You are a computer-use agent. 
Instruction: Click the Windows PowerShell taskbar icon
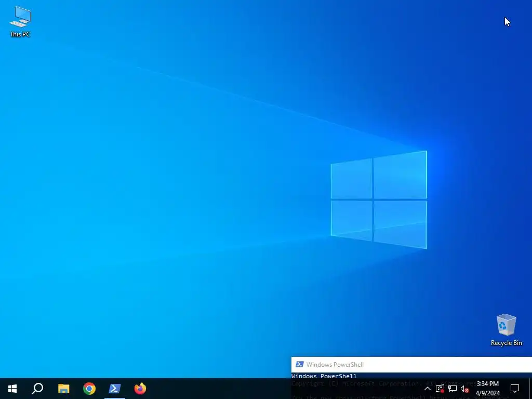pyautogui.click(x=115, y=389)
